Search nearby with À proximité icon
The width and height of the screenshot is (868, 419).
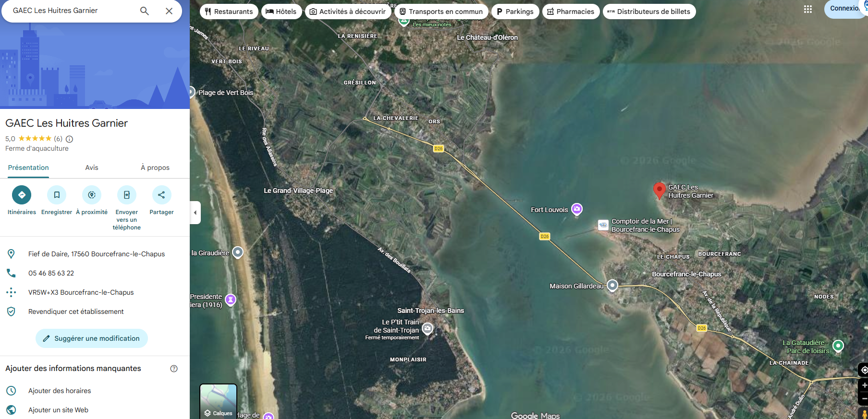pos(92,195)
